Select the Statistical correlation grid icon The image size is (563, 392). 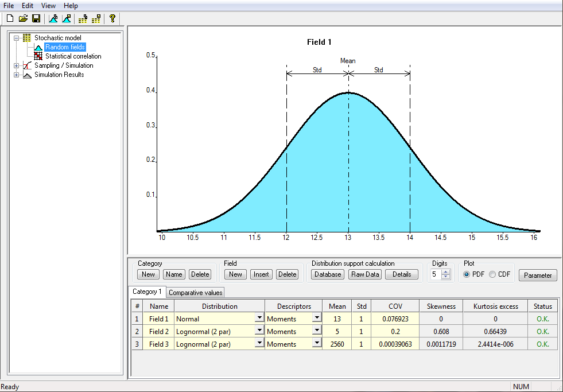pos(38,56)
